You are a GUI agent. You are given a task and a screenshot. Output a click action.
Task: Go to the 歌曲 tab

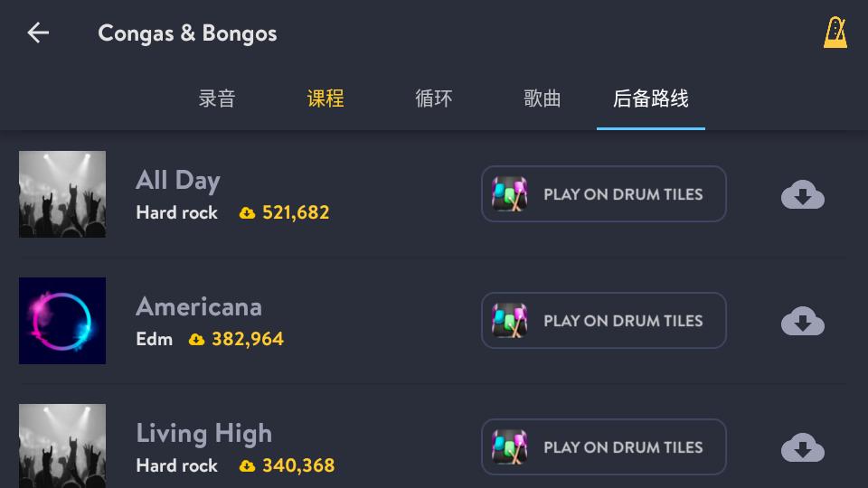[x=542, y=99]
